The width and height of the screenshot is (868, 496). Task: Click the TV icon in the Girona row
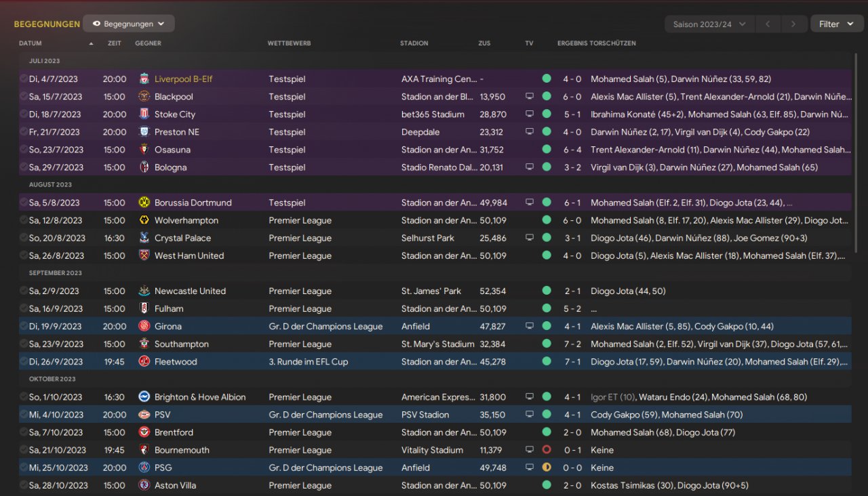[x=530, y=326]
